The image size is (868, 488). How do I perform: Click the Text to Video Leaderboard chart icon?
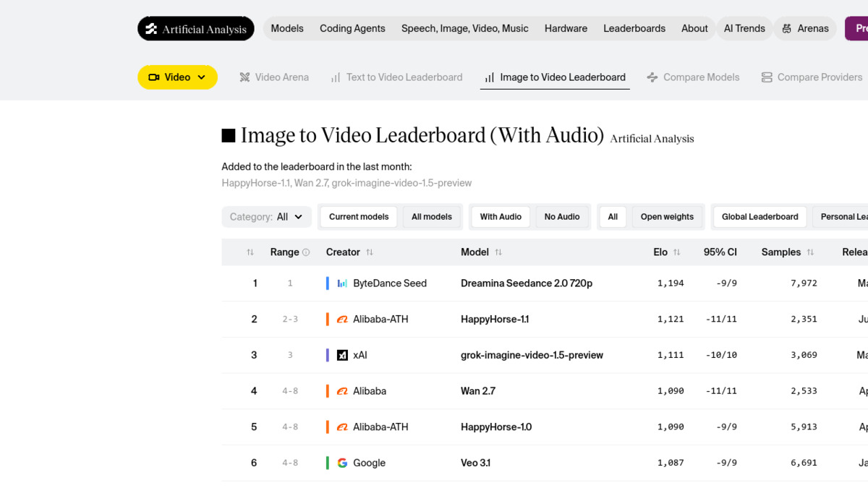point(336,77)
